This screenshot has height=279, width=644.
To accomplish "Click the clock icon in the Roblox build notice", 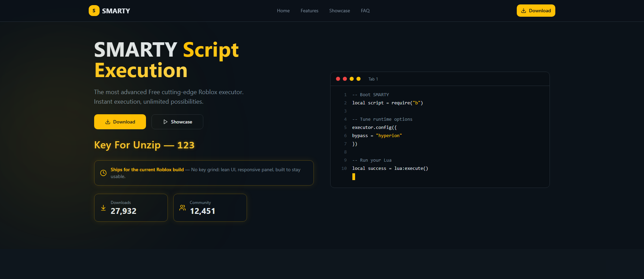I will pos(103,173).
